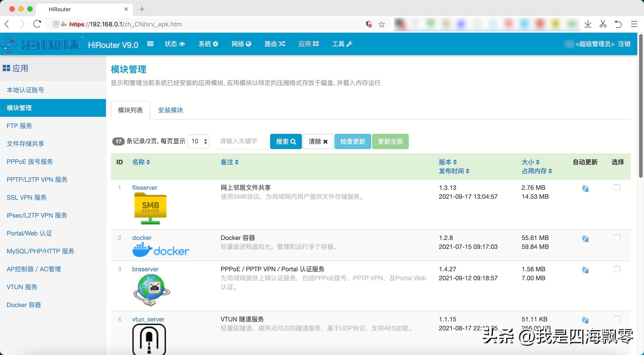The height and width of the screenshot is (355, 644).
Task: Click the auto-update icon for docker
Action: 585,238
